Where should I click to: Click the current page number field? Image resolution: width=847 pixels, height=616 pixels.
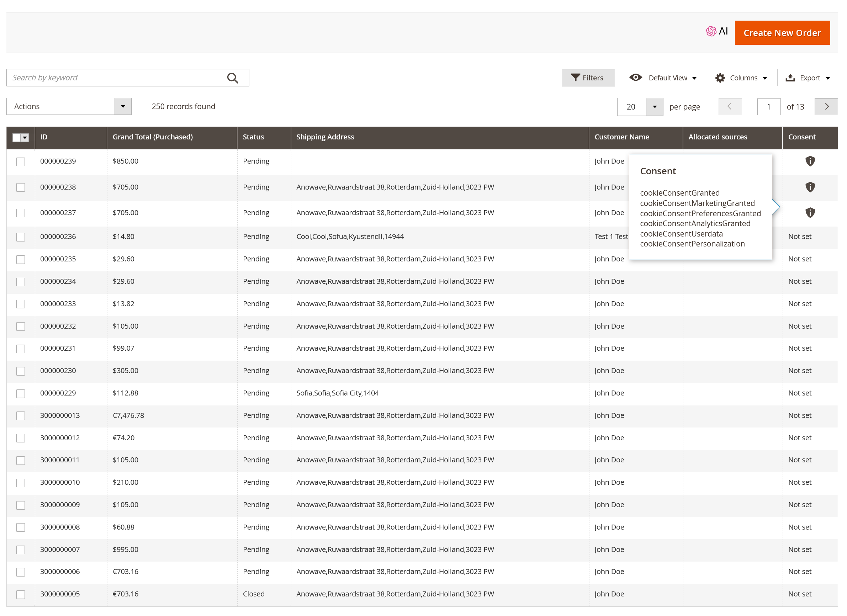coord(769,107)
